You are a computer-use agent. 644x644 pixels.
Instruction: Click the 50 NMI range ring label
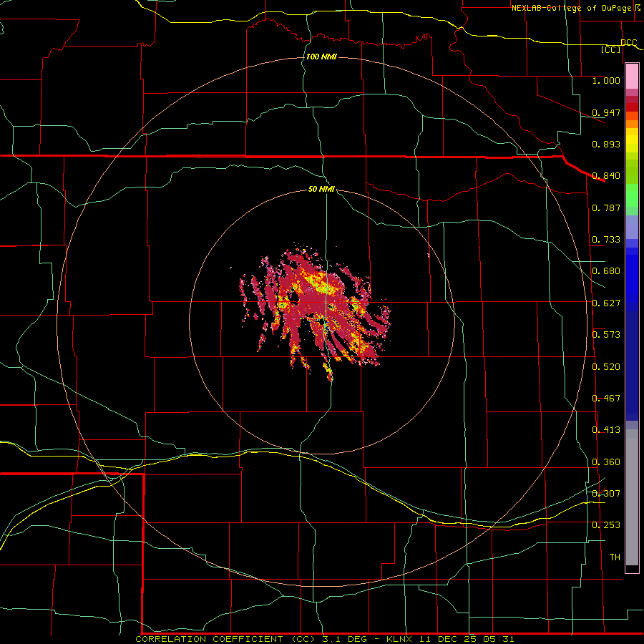(x=321, y=189)
